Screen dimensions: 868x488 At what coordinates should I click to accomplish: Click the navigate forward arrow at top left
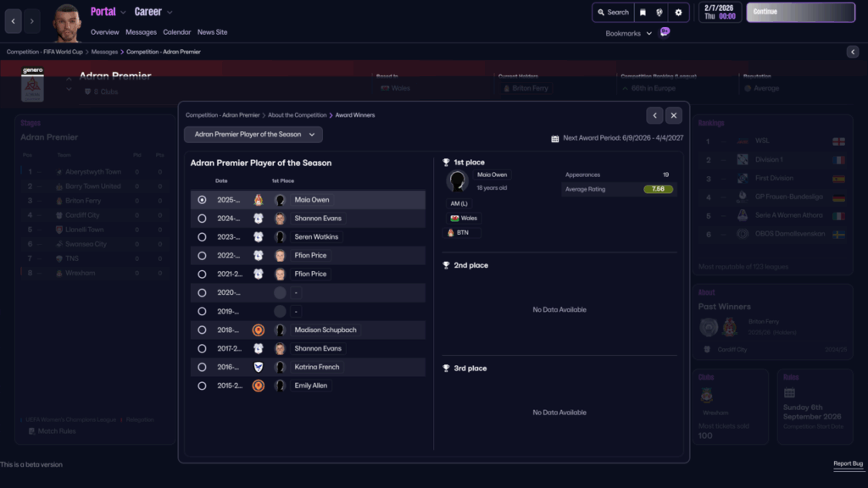(32, 21)
